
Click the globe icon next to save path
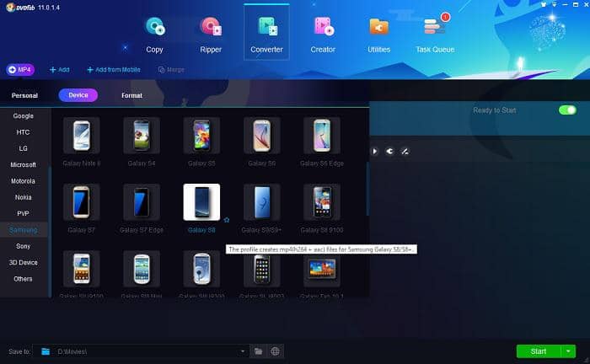[276, 351]
